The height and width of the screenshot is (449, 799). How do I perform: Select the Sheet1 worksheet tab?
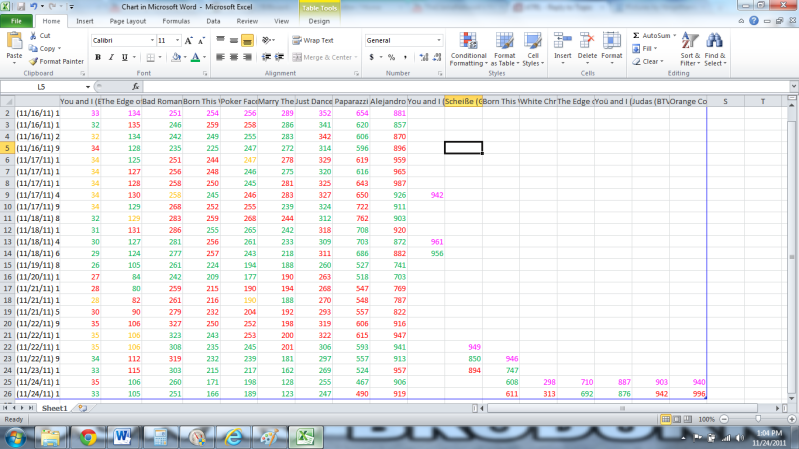click(x=54, y=409)
